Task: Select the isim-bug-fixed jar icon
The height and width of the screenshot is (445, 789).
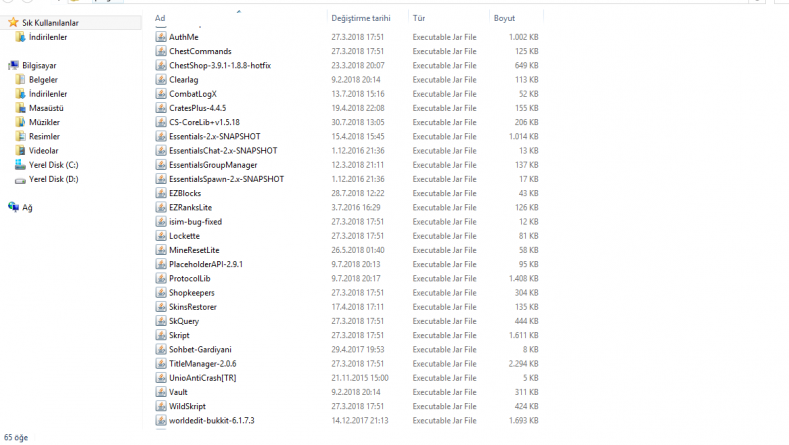Action: click(x=161, y=221)
